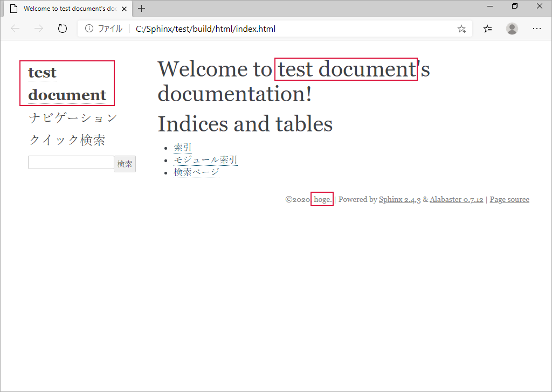Click the browser forward arrow

click(x=38, y=29)
